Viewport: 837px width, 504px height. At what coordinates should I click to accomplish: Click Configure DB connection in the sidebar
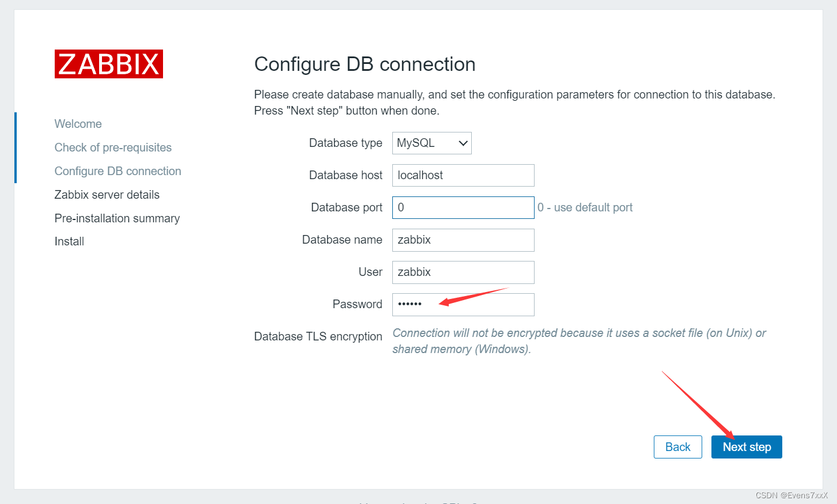point(118,170)
